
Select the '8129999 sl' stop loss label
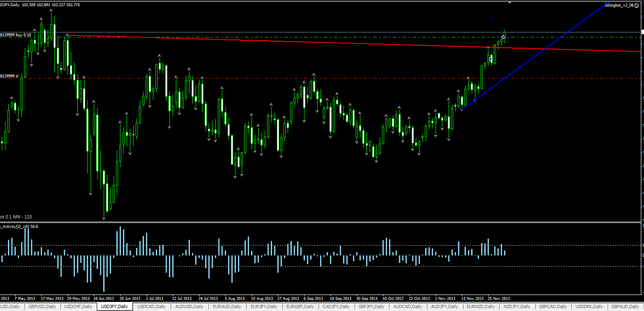click(9, 76)
